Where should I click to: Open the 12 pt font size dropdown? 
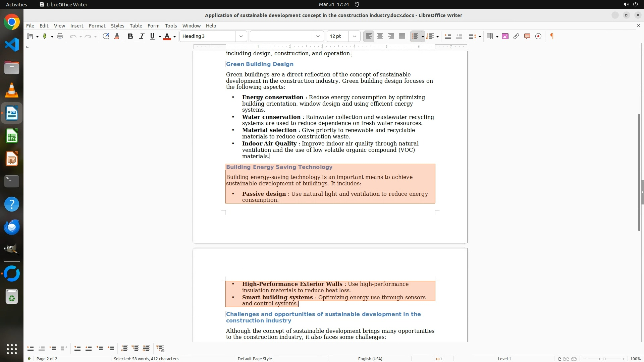pos(354,36)
